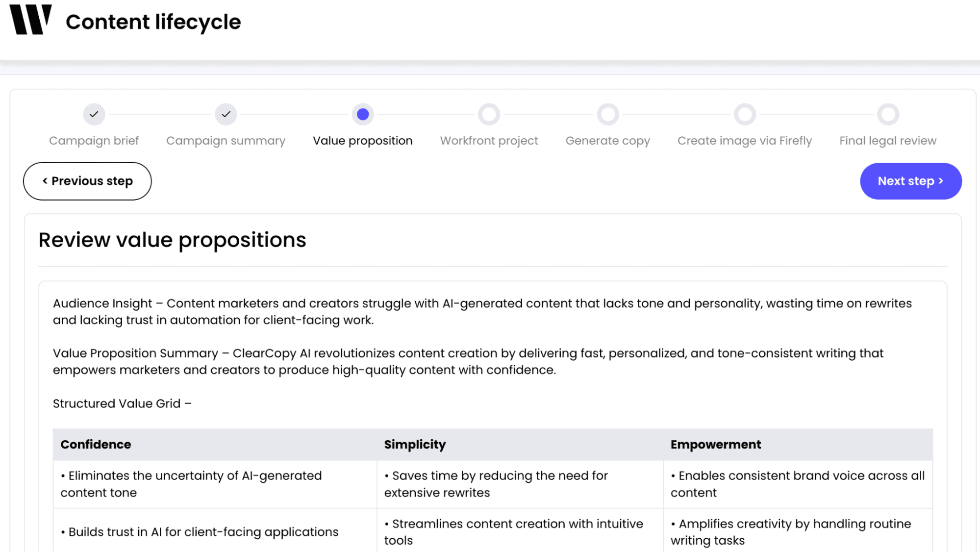Click the W logo icon
This screenshot has height=552, width=980.
(x=30, y=20)
